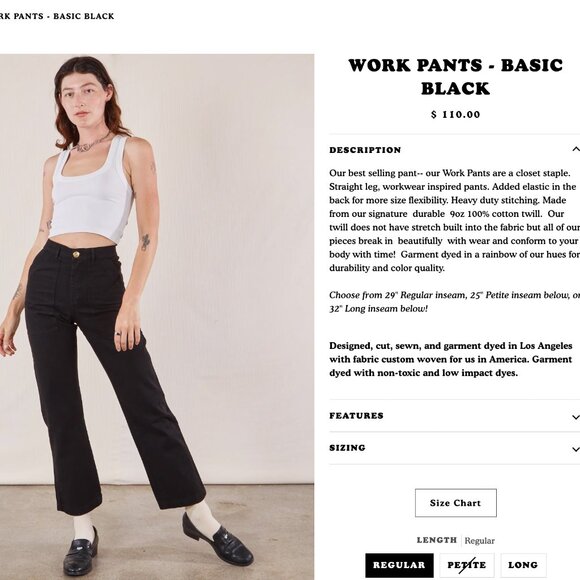
Task: Click the Length Regular label
Action: tap(456, 540)
